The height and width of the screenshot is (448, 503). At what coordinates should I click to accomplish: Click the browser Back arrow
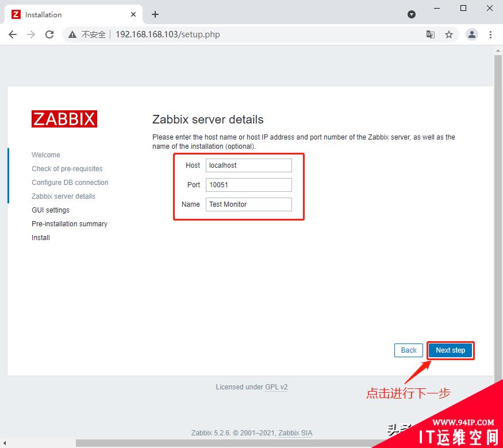tap(13, 34)
